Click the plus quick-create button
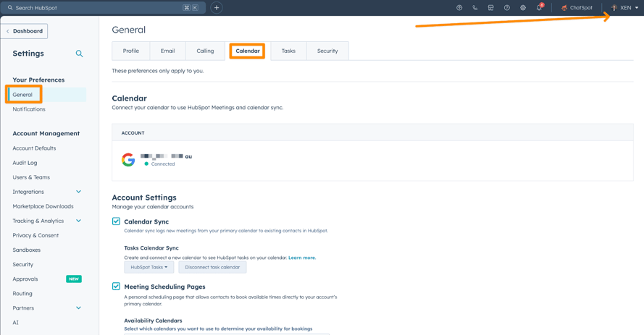The height and width of the screenshot is (335, 644). tap(217, 8)
